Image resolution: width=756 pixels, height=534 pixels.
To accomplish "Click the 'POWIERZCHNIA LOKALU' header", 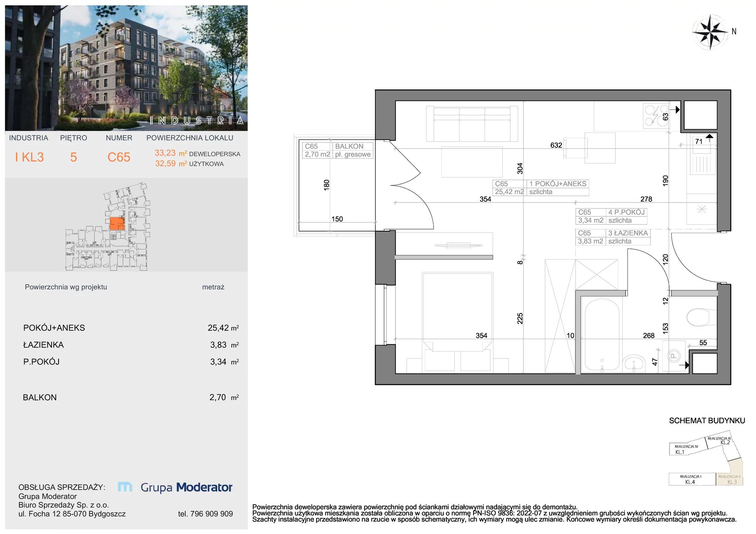I will pos(190,138).
